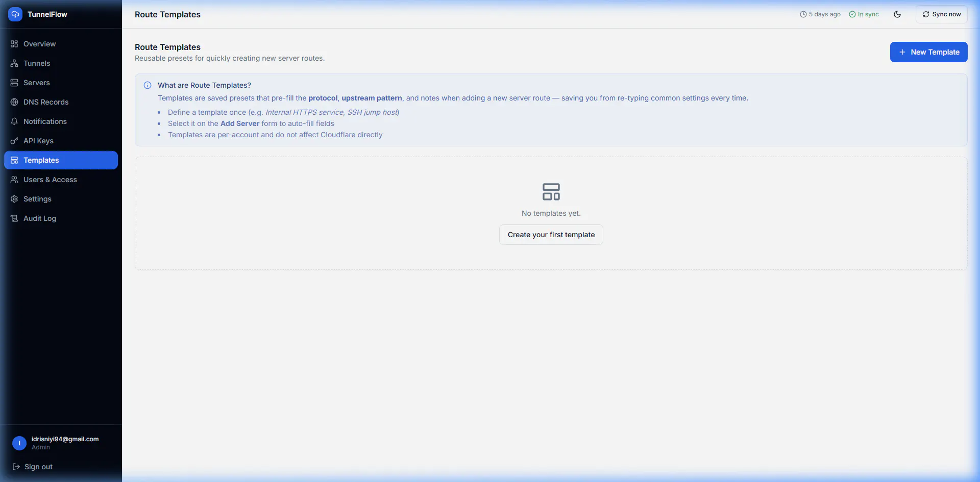Click the Reusable presets description text
The image size is (980, 482).
tap(230, 58)
